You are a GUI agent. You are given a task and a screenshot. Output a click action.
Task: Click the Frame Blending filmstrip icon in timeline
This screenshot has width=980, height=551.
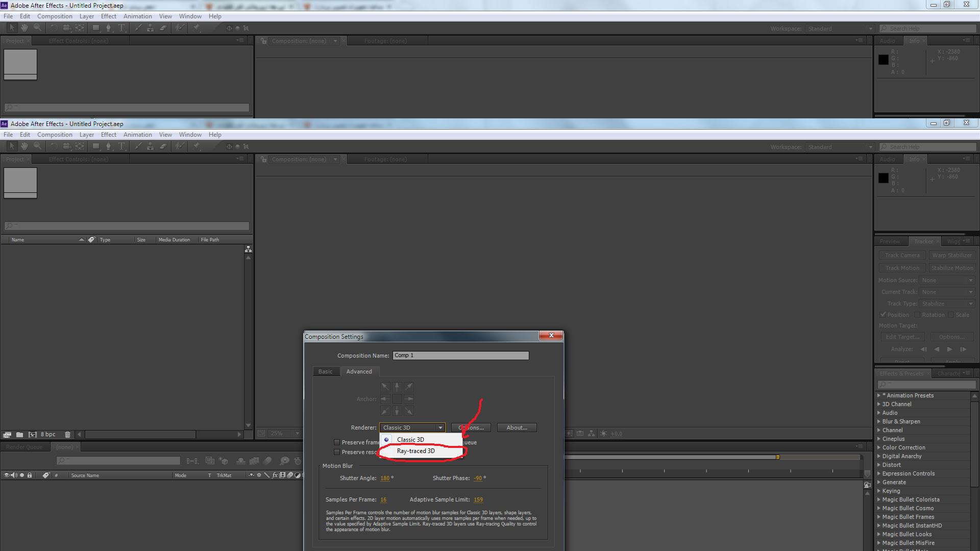[254, 461]
